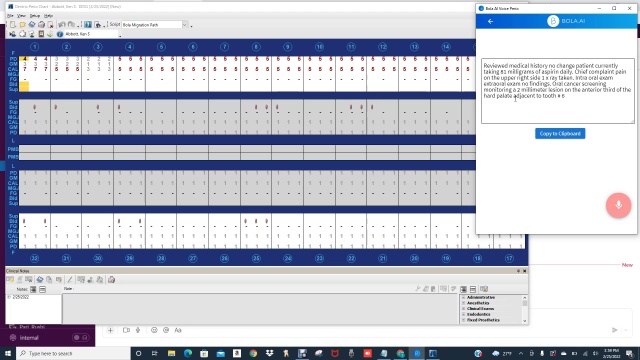
Task: Open the File menu in Perio Chart
Action: pyautogui.click(x=10, y=16)
